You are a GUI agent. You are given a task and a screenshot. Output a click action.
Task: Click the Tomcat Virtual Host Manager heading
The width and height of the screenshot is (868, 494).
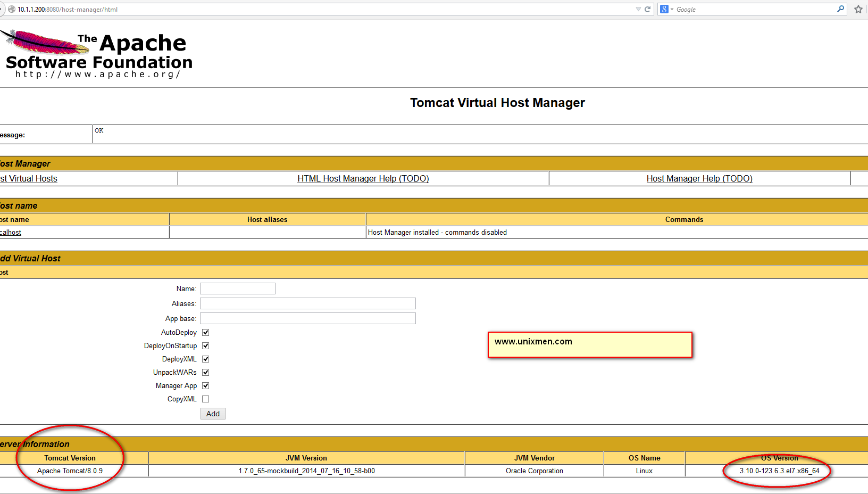click(x=497, y=103)
